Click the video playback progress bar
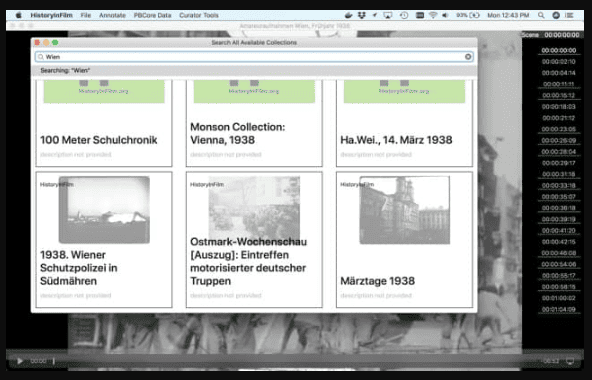Screen dimensions: 592x380 (x=294, y=361)
